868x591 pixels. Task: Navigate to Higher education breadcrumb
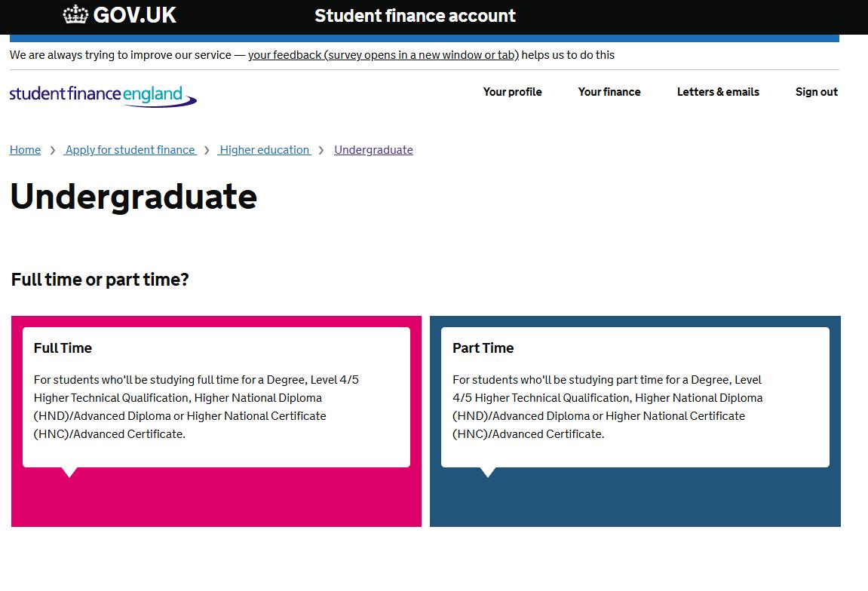pyautogui.click(x=265, y=150)
